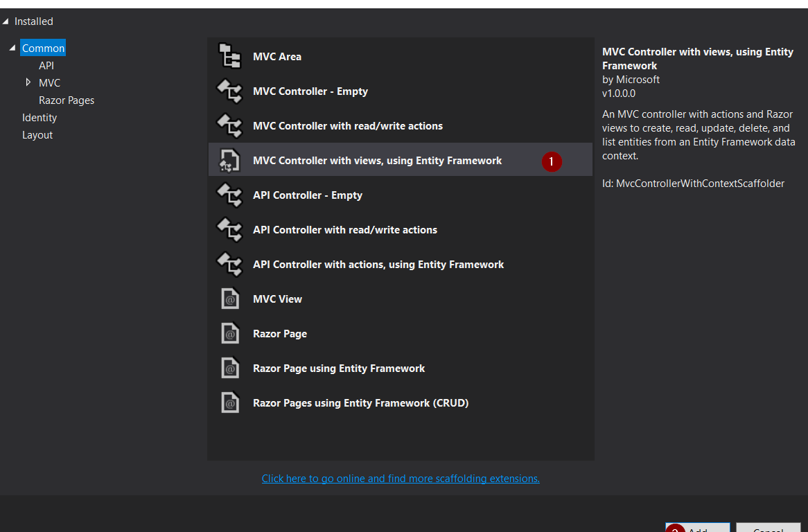Click icon for MVC Controller with read/write actions
The height and width of the screenshot is (532, 808).
coord(229,125)
